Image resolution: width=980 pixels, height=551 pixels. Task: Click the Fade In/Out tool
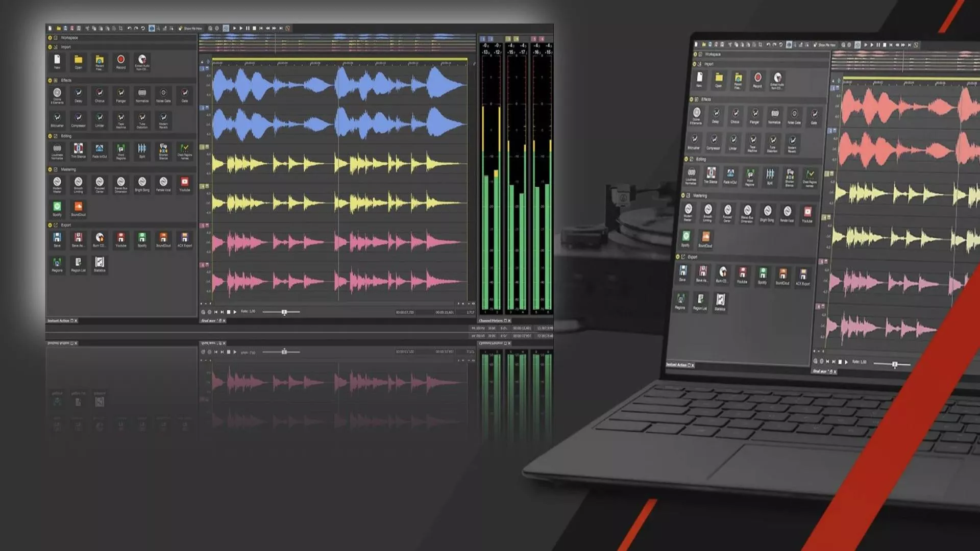100,149
